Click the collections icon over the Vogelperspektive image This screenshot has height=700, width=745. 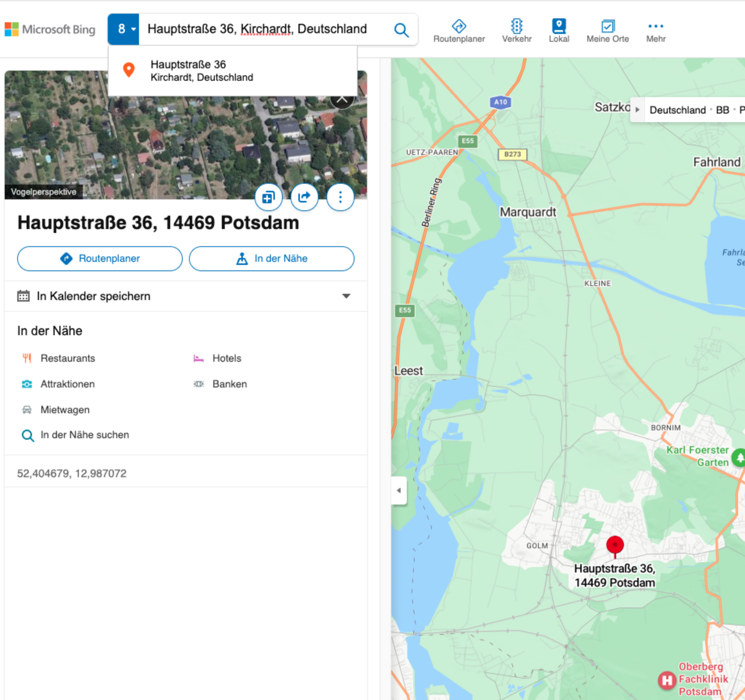coord(268,197)
